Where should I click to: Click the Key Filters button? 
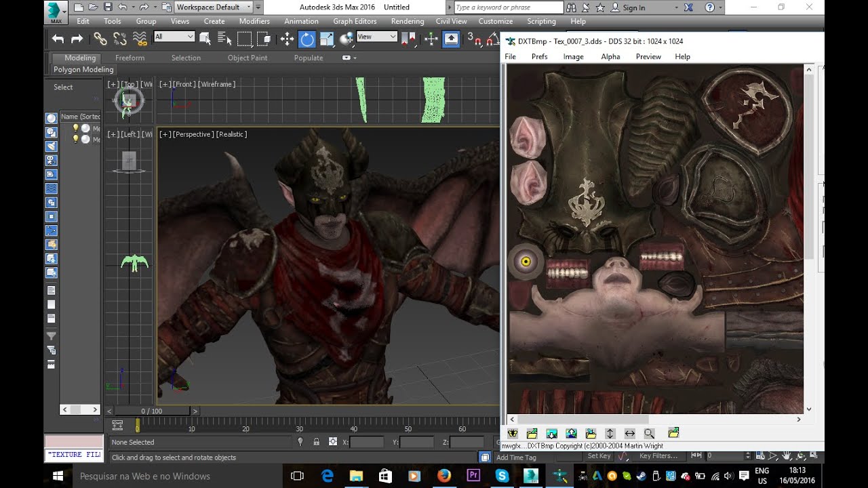click(658, 456)
